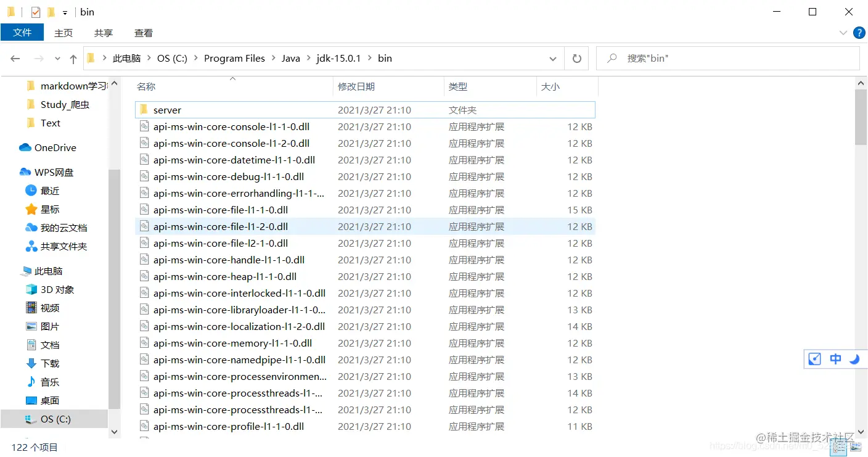Select api-ms-win-core-localization-l1-2-0.dll file name
This screenshot has height=457, width=868.
239,326
